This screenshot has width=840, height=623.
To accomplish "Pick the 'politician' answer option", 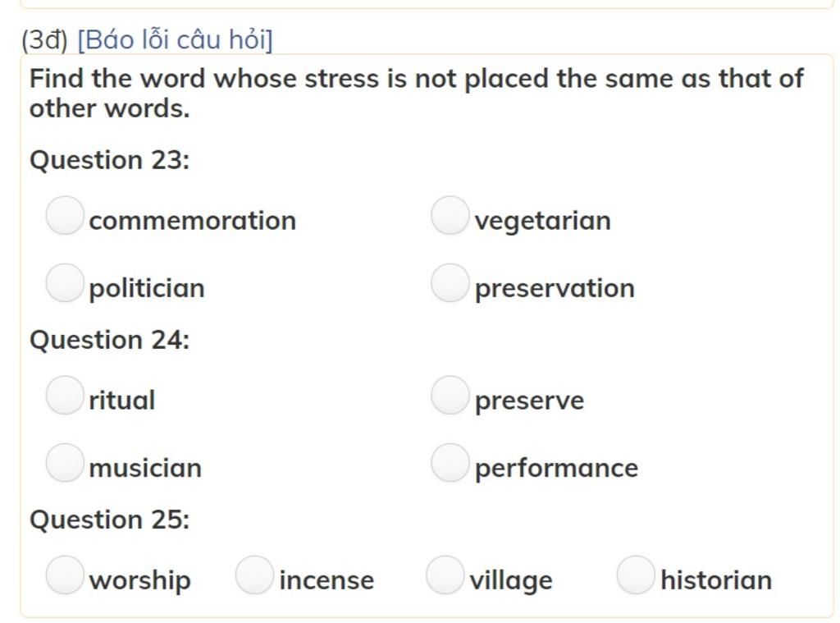I will pyautogui.click(x=65, y=282).
